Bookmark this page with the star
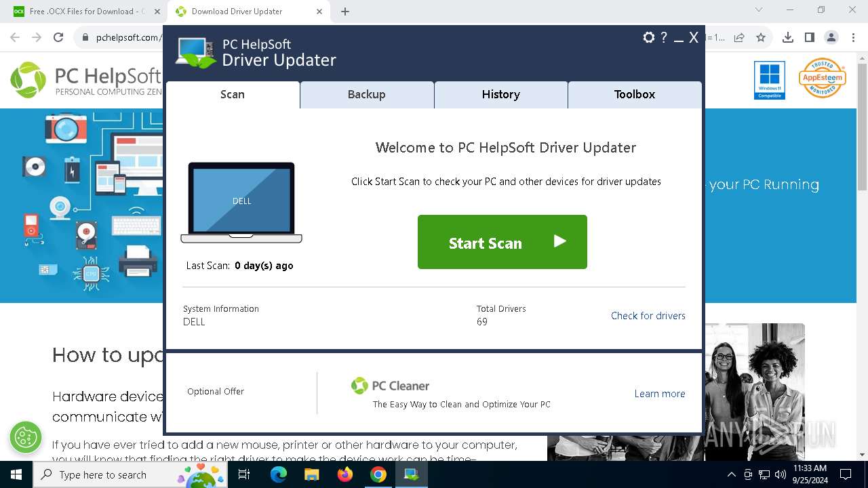This screenshot has width=868, height=488. pos(761,38)
